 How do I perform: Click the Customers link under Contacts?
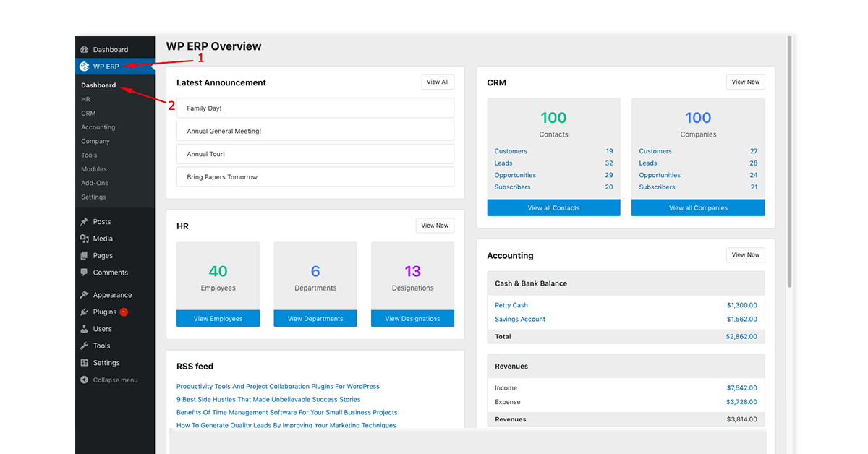(x=511, y=151)
